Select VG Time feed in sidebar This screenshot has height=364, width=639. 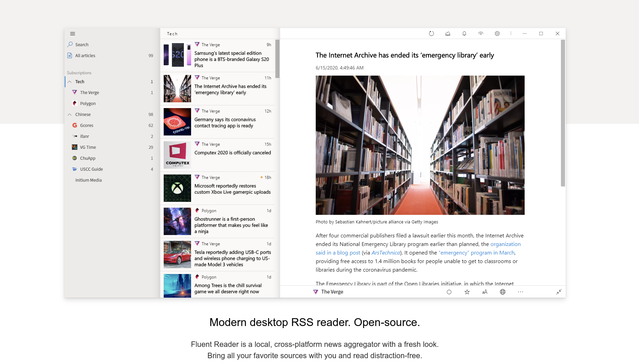(112, 147)
